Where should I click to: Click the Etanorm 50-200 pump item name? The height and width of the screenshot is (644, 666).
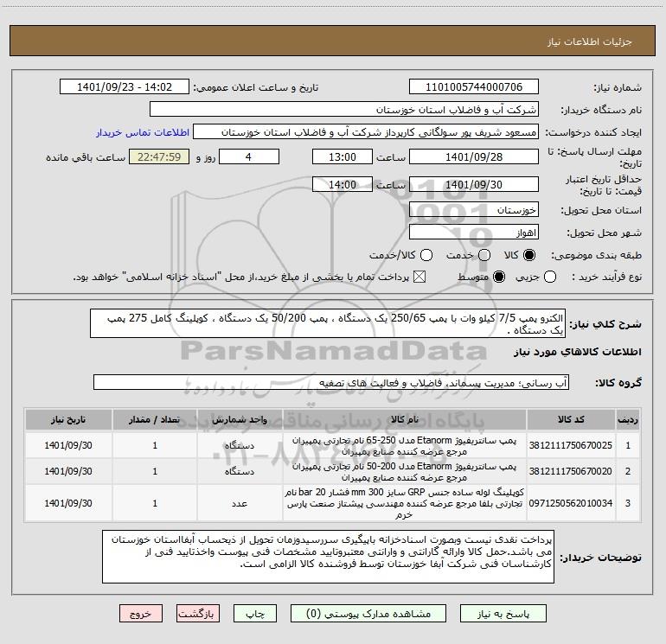click(405, 472)
